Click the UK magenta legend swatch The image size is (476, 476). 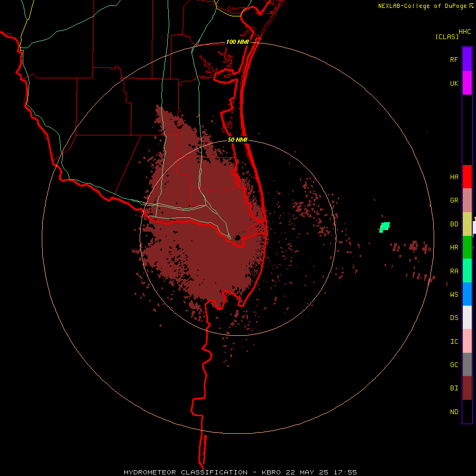(467, 83)
